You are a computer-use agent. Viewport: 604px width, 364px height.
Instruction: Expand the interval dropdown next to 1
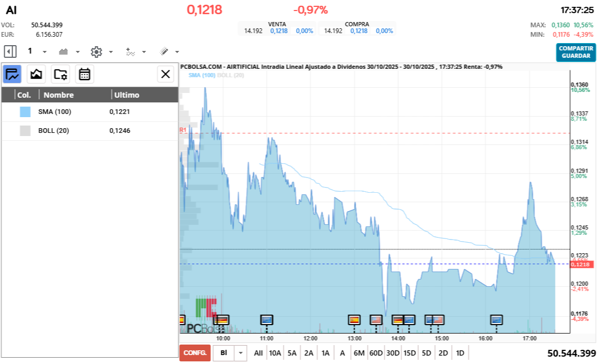pyautogui.click(x=45, y=52)
